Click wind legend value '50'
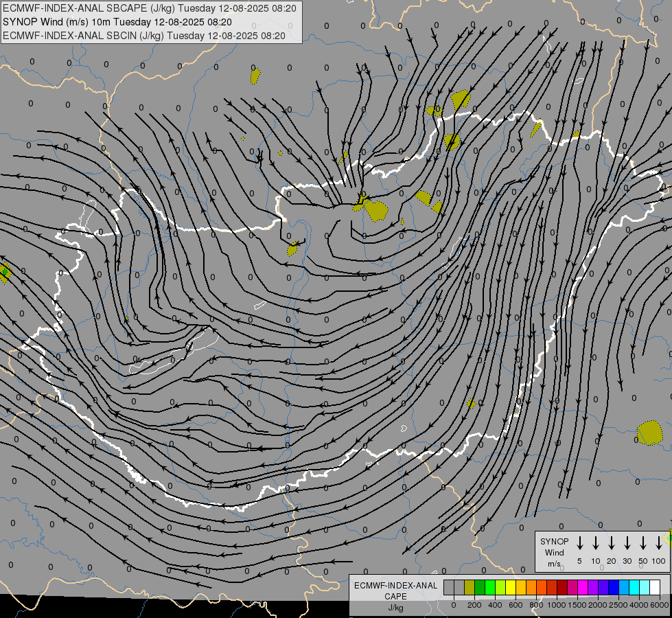This screenshot has height=618, width=672. [x=643, y=561]
